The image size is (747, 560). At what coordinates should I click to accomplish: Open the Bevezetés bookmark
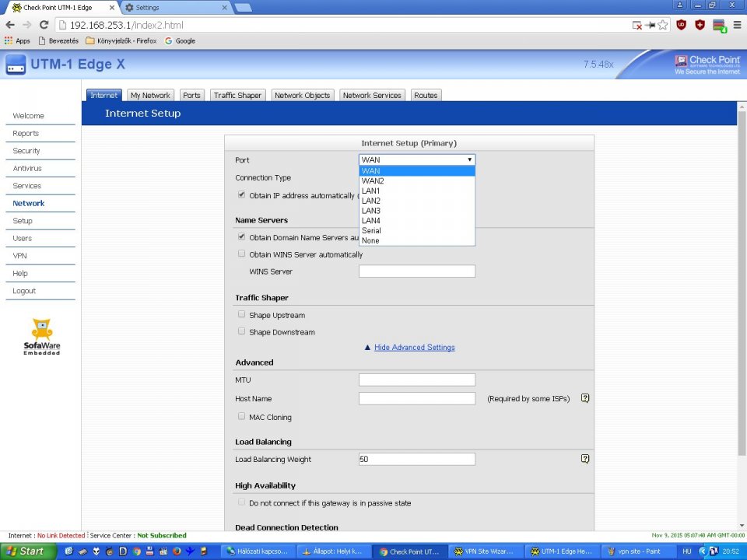pos(58,41)
